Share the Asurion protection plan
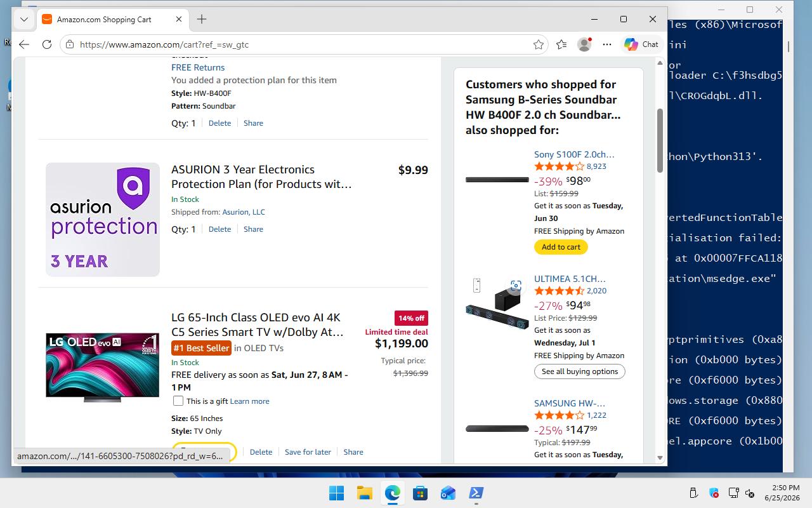 (253, 229)
